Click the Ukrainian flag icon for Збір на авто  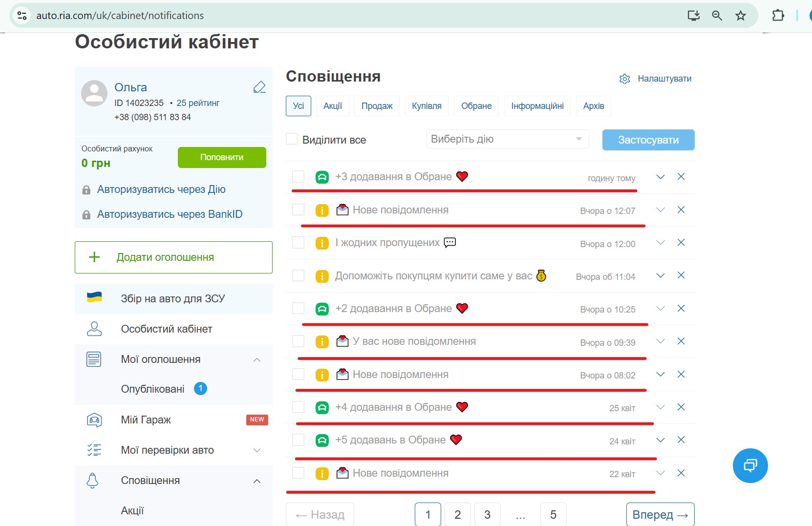click(x=94, y=297)
